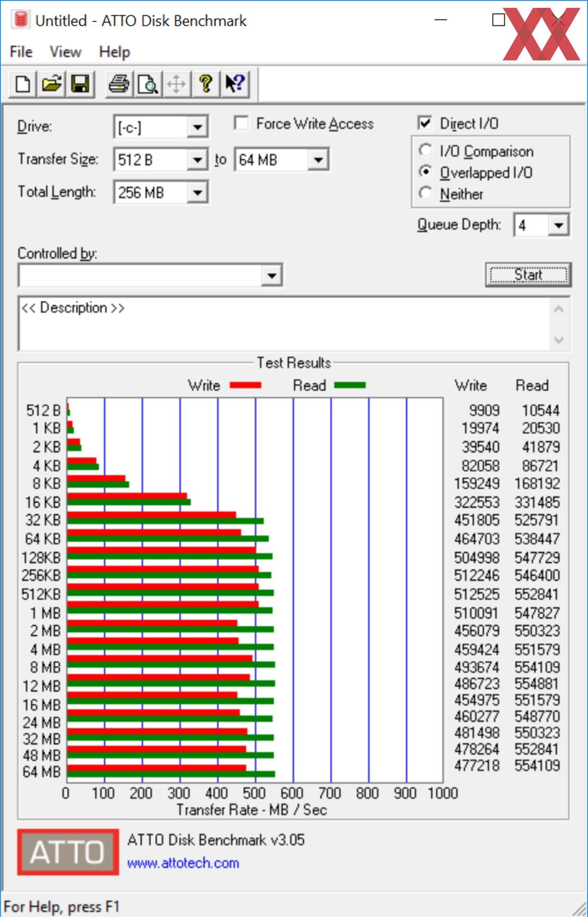Screen dimensions: 588x917
Task: Click the move crosshair toolbar icon
Action: coord(177,83)
